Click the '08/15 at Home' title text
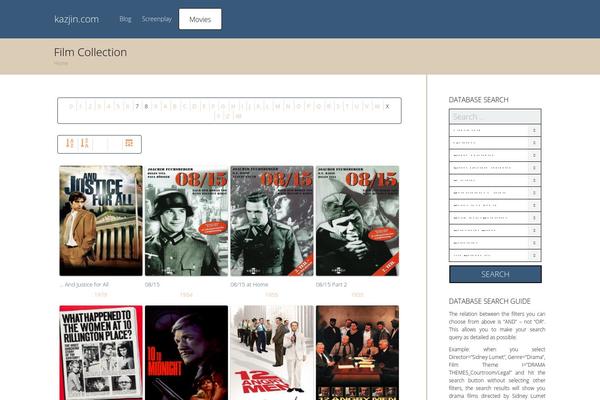Viewport: 600px width, 400px height. [249, 284]
